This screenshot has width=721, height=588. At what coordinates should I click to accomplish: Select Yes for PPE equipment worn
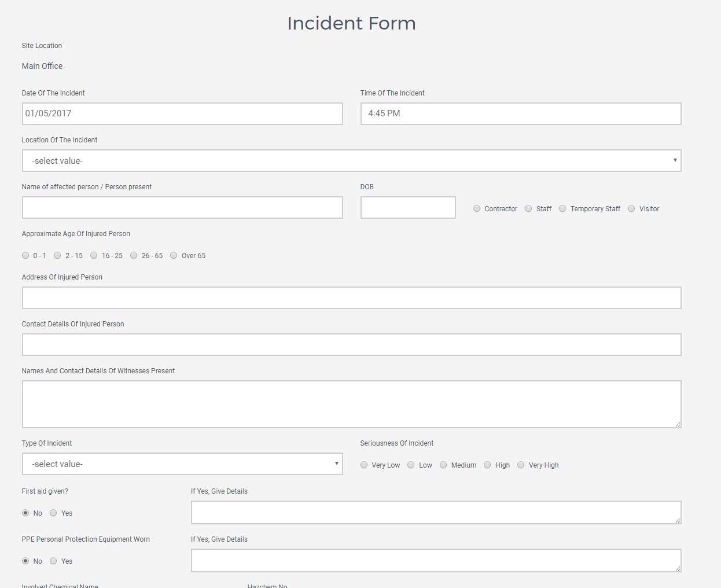coord(53,561)
